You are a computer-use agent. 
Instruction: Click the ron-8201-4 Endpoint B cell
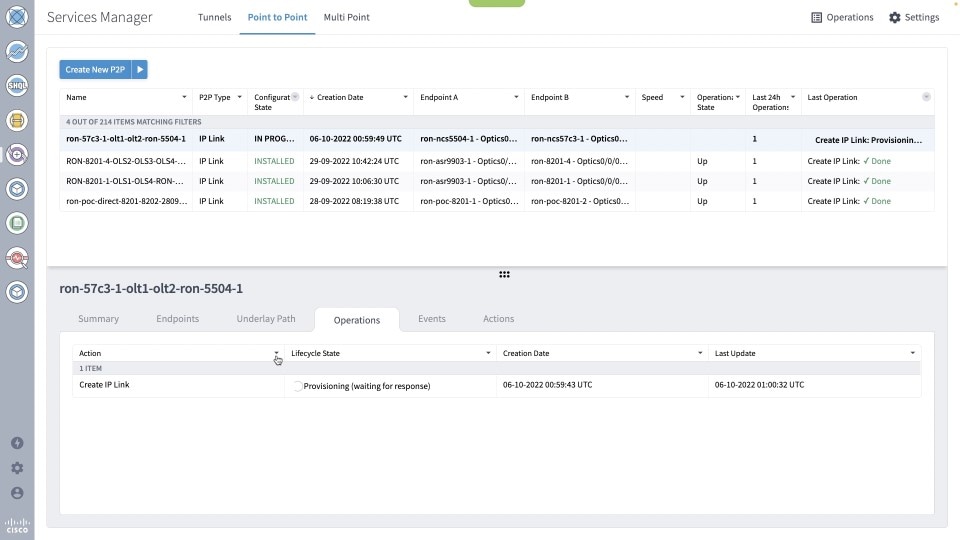(x=579, y=161)
